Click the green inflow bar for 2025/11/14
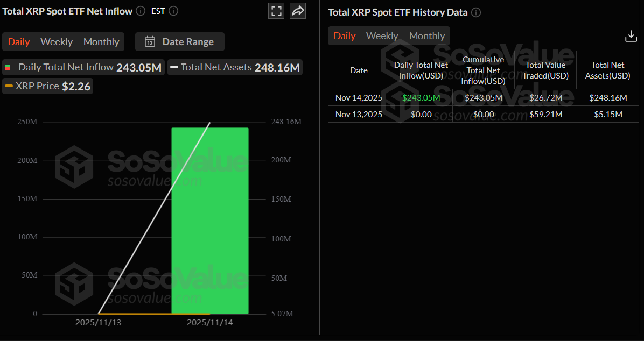This screenshot has width=644, height=341. pyautogui.click(x=209, y=221)
